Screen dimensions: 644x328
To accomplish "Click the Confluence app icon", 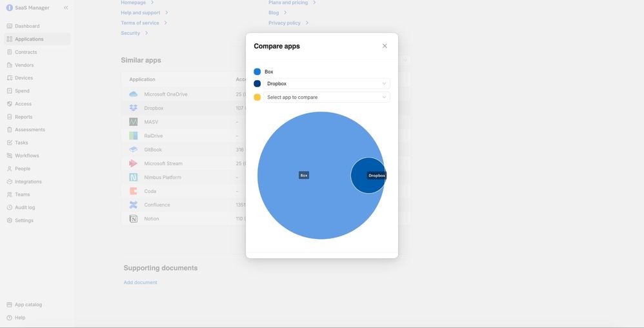I will [x=133, y=205].
